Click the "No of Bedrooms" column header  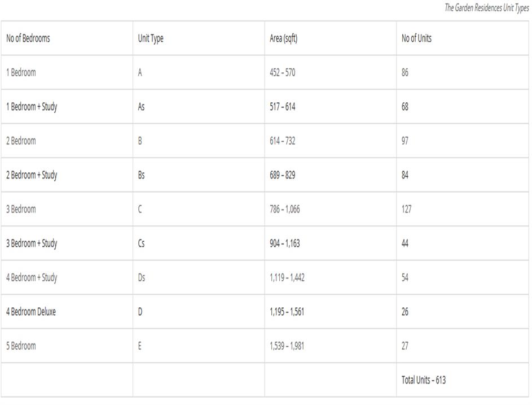[28, 38]
